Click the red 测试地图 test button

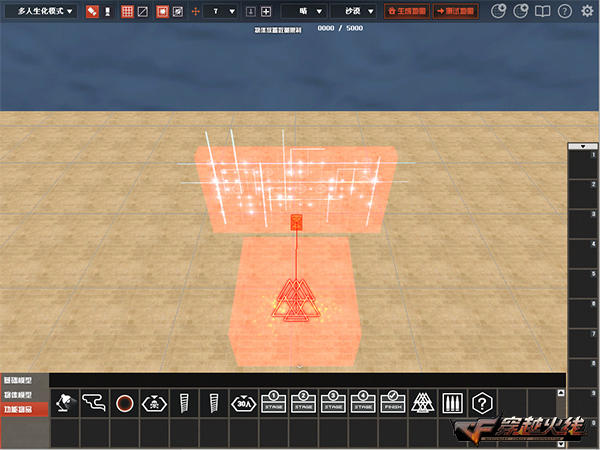pyautogui.click(x=455, y=11)
